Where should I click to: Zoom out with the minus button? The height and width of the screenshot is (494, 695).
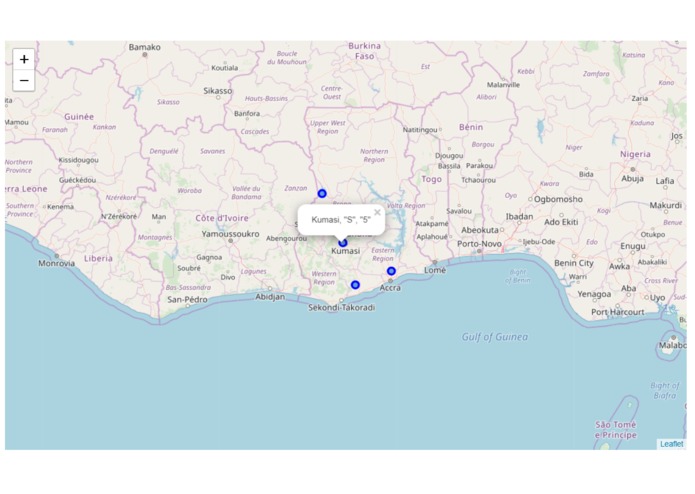(24, 81)
